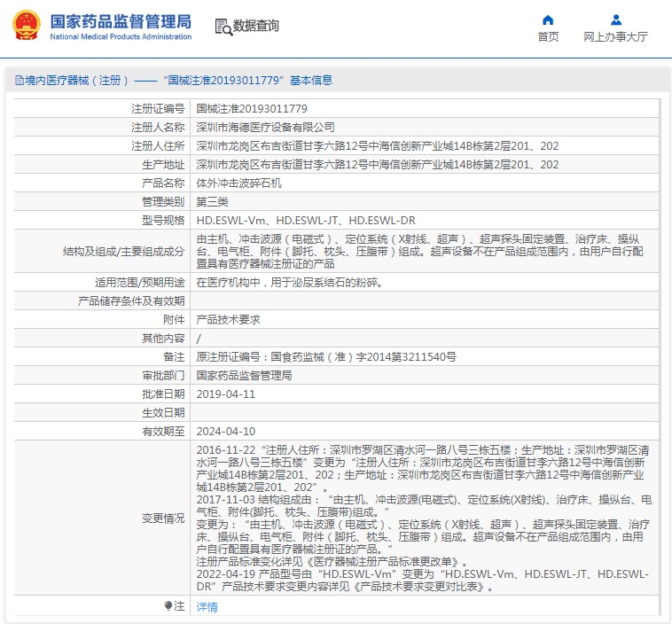Click the 数据查询 heading text
This screenshot has width=672, height=624.
coord(256,26)
